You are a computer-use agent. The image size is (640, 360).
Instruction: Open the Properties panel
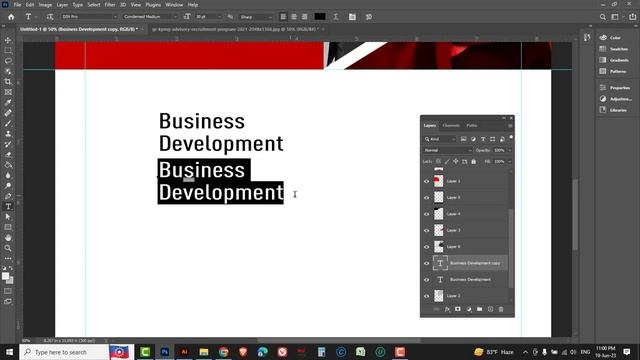pos(615,88)
